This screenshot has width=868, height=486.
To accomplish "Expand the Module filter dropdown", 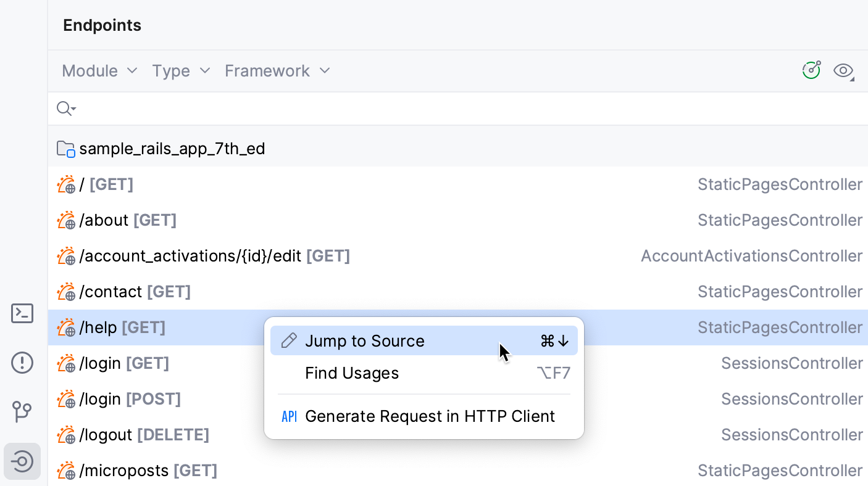I will (x=99, y=71).
